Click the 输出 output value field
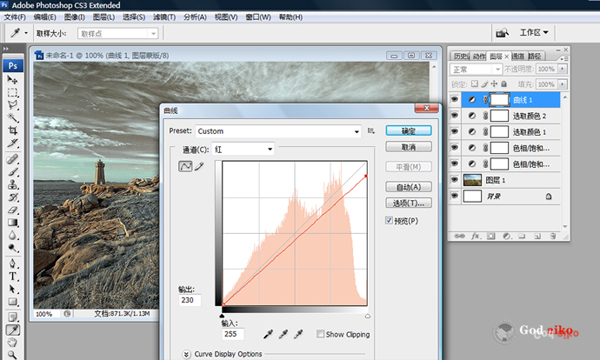Image resolution: width=600 pixels, height=360 pixels. (189, 300)
